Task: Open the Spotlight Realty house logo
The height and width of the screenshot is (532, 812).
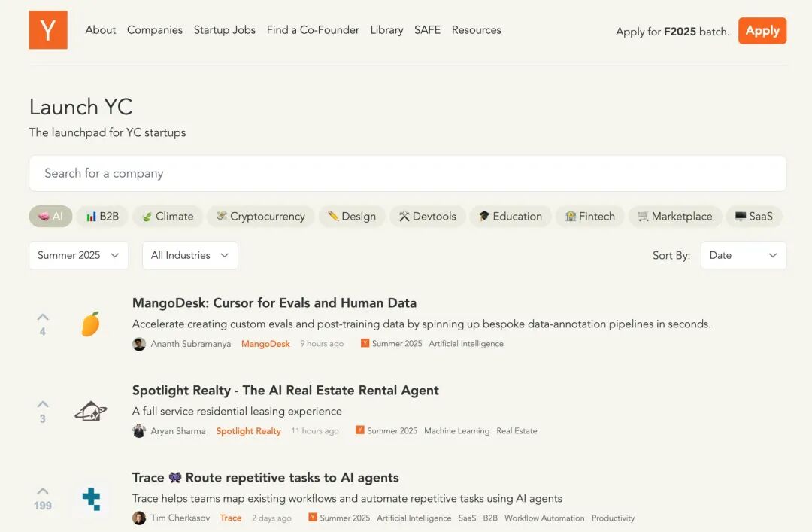Action: coord(91,412)
